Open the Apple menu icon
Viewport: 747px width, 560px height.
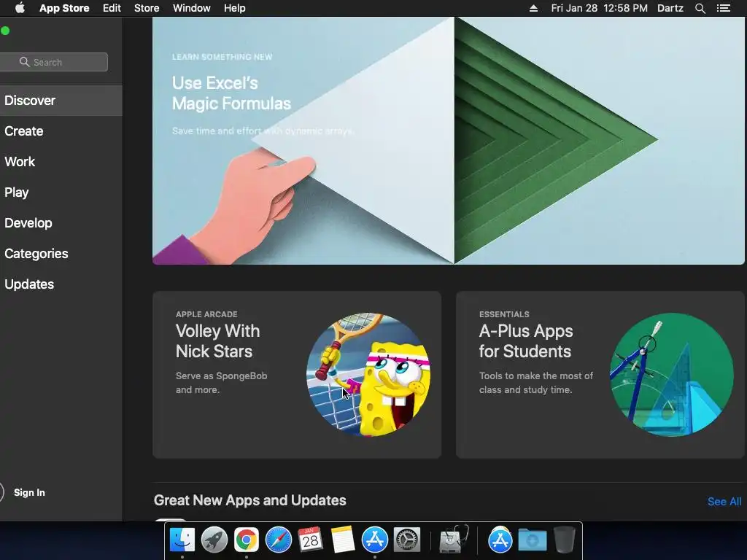20,8
